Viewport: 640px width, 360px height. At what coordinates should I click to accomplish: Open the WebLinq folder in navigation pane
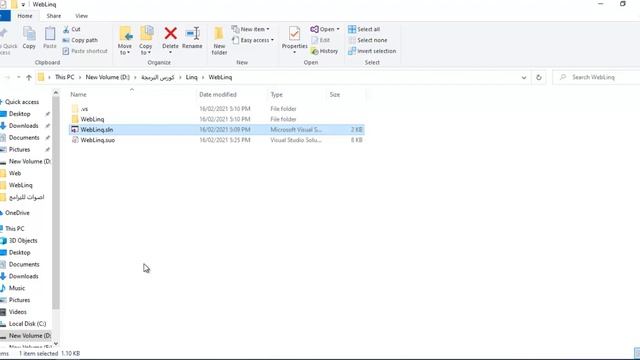[x=20, y=185]
